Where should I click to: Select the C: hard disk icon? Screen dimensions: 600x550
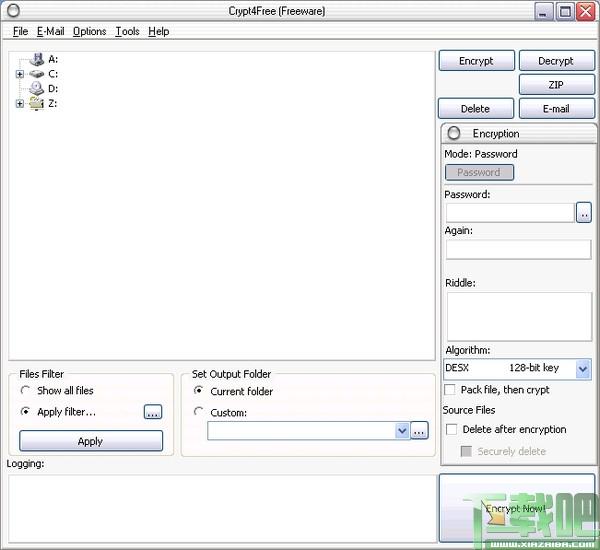point(37,74)
